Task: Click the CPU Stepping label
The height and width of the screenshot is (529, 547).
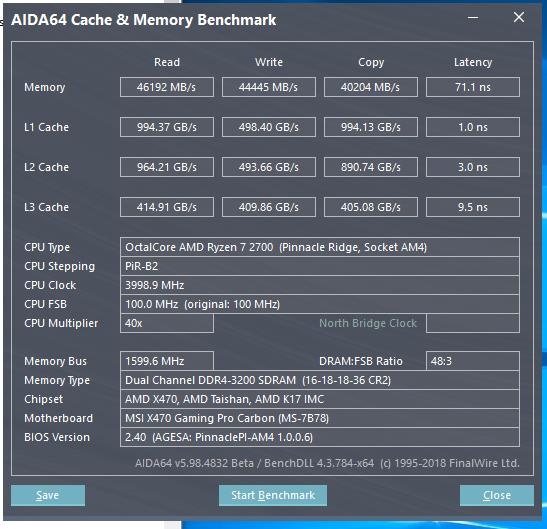Action: pyautogui.click(x=59, y=267)
